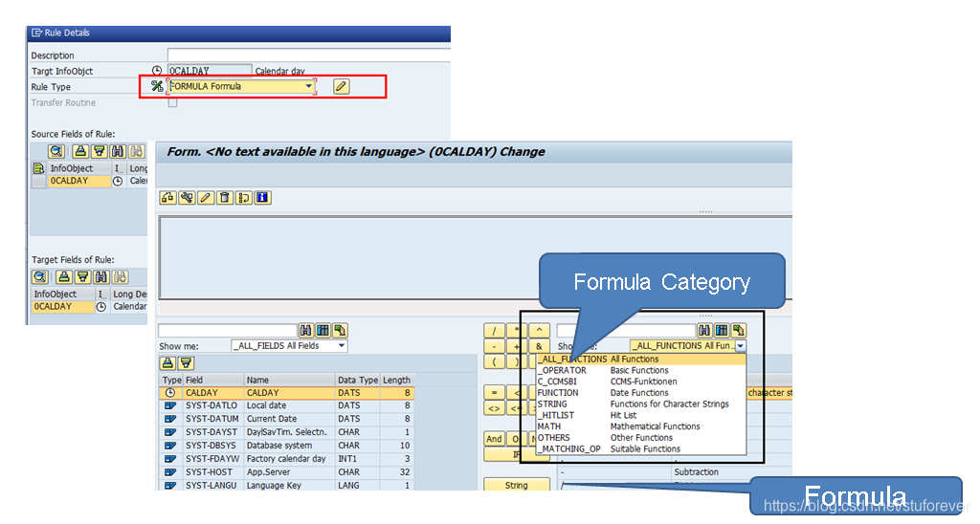Click the select-all icon in Source Fields header
Image resolution: width=980 pixels, height=524 pixels.
[38, 168]
